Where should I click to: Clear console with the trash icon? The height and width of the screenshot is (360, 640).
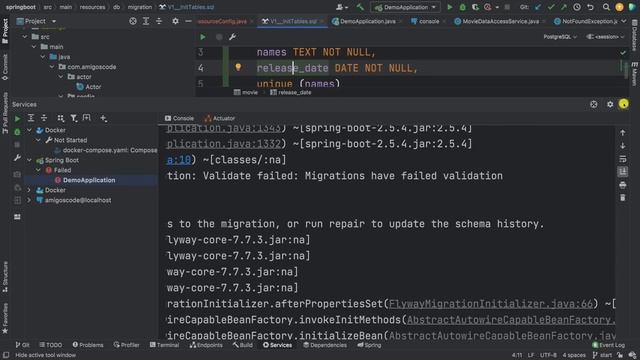[x=622, y=198]
